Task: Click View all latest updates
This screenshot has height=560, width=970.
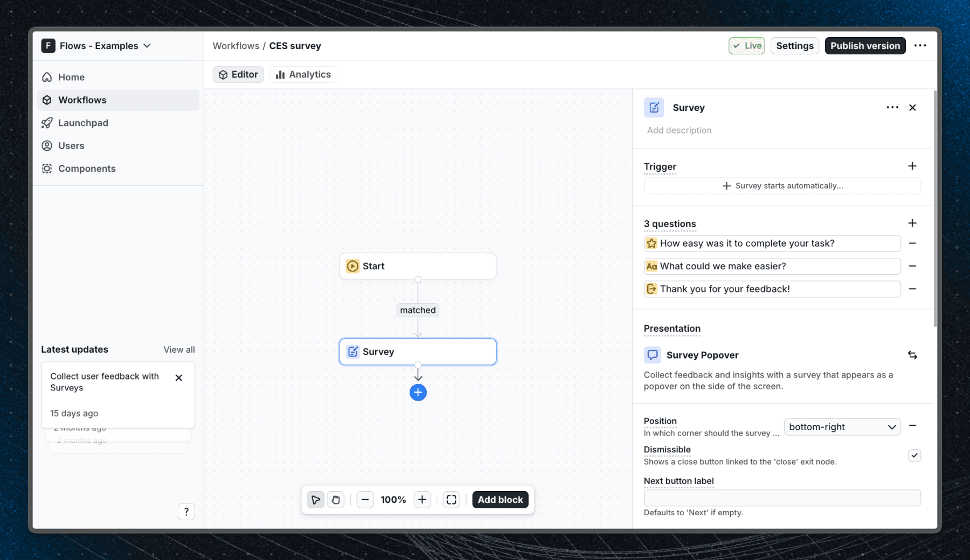Action: [x=179, y=349]
